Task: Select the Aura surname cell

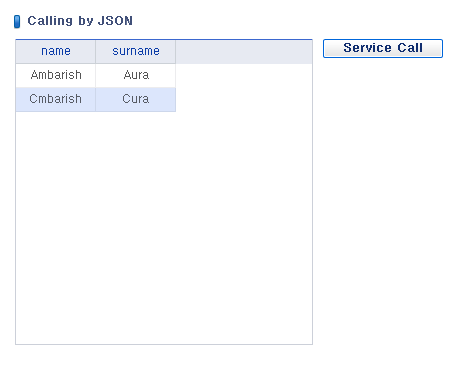Action: [136, 75]
